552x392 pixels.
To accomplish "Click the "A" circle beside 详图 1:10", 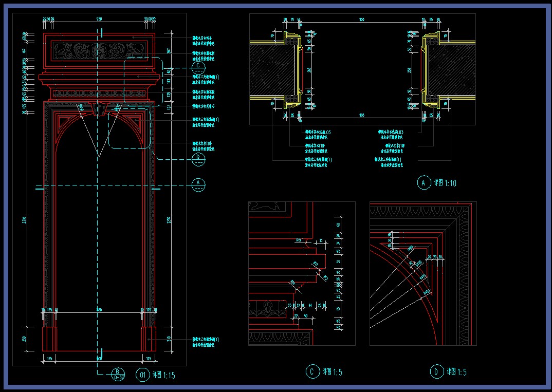I will pyautogui.click(x=424, y=182).
